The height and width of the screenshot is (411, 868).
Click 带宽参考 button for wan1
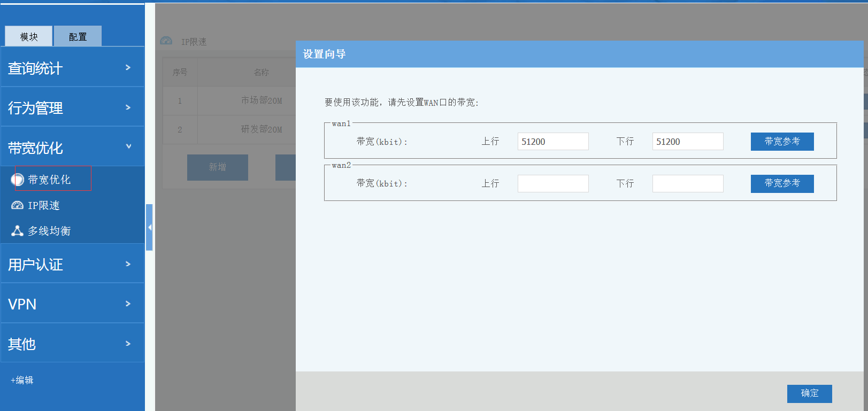tap(782, 142)
